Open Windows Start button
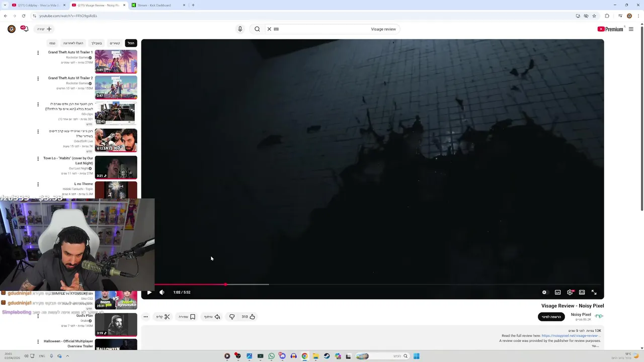This screenshot has width=644, height=362. pyautogui.click(x=416, y=356)
